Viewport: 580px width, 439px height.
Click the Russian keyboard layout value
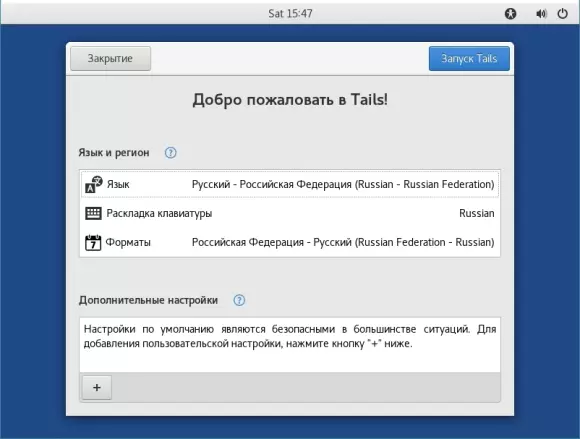(x=476, y=213)
